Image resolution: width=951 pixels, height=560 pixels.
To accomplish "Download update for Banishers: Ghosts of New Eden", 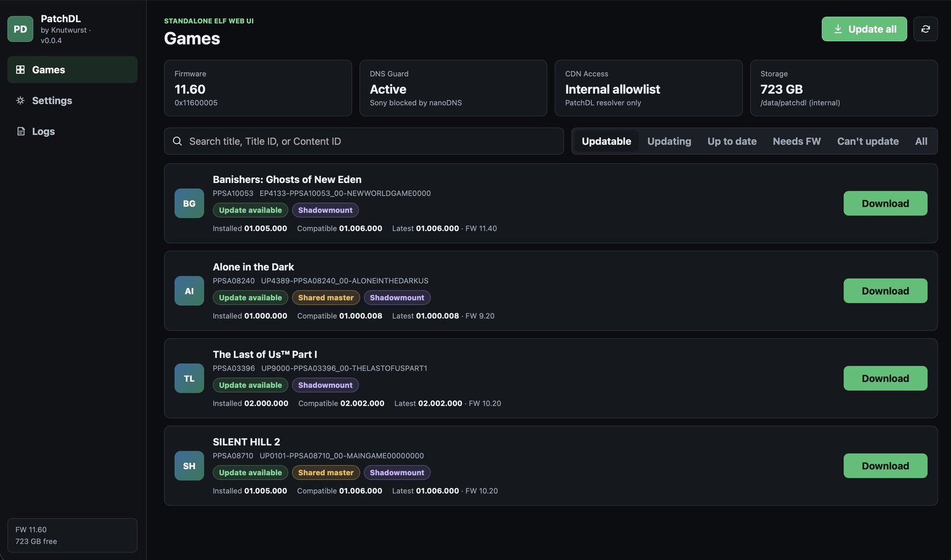I will coord(885,203).
